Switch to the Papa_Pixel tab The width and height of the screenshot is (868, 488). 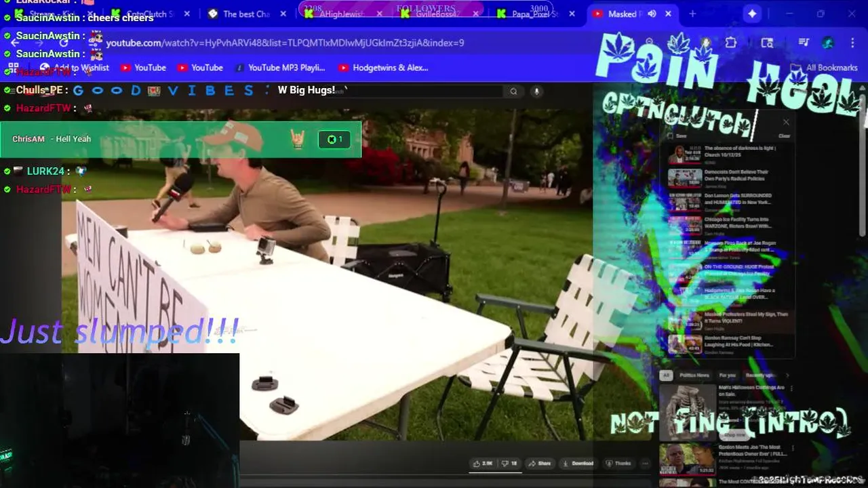(x=534, y=14)
